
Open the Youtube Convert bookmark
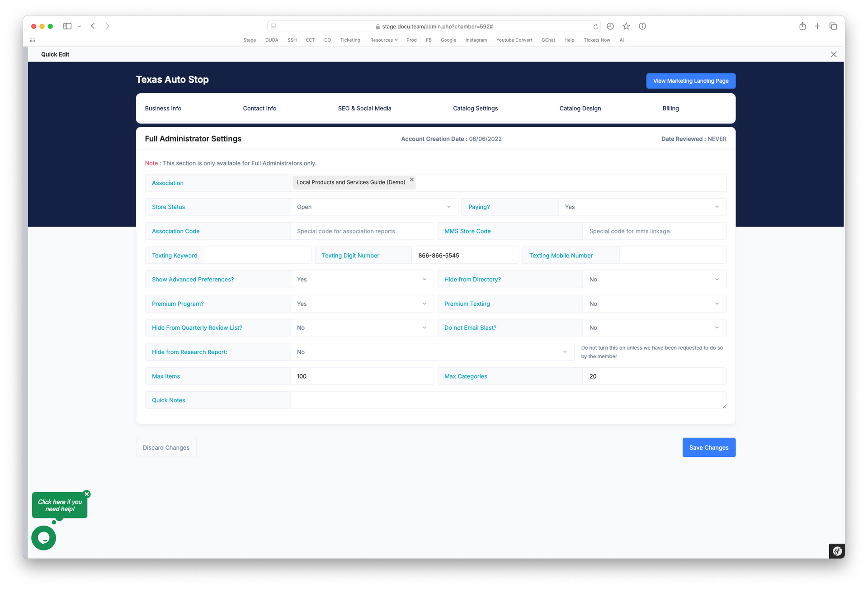[x=514, y=40]
